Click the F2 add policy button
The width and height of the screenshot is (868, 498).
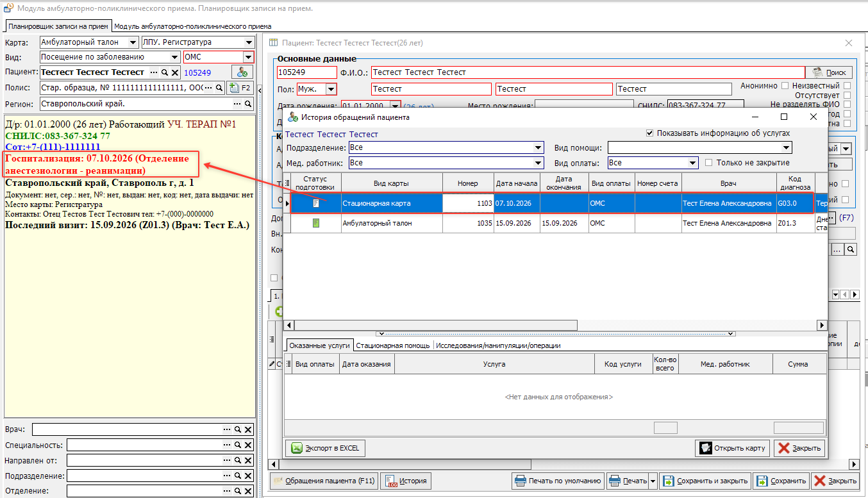(x=240, y=88)
